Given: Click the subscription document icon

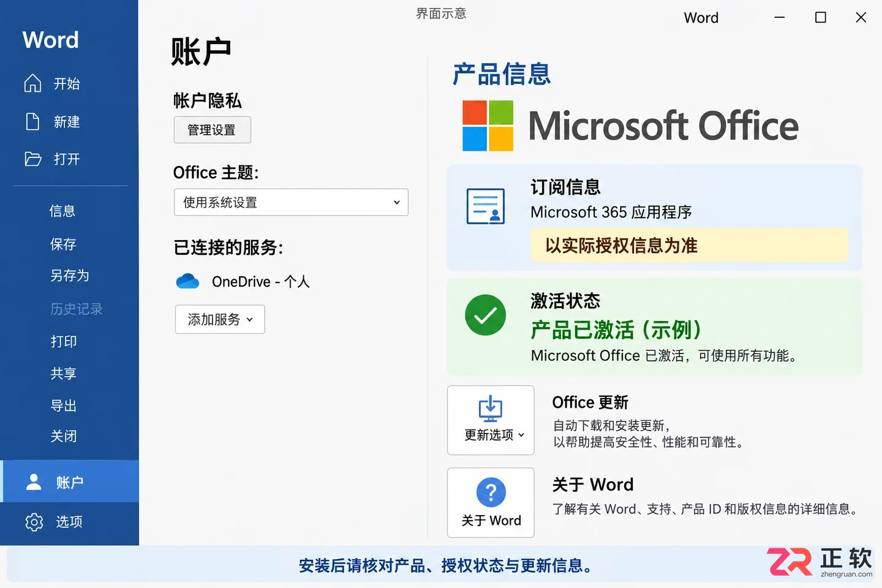Looking at the screenshot, I should [486, 206].
